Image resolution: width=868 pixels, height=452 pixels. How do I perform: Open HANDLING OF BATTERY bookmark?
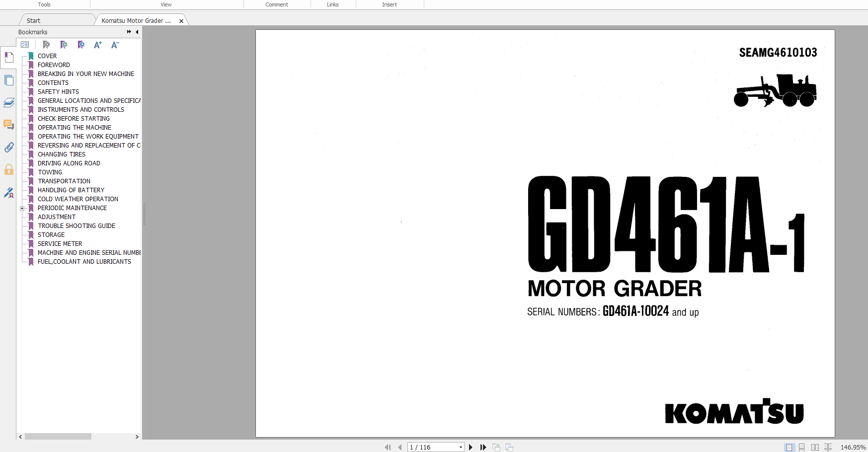(x=71, y=190)
